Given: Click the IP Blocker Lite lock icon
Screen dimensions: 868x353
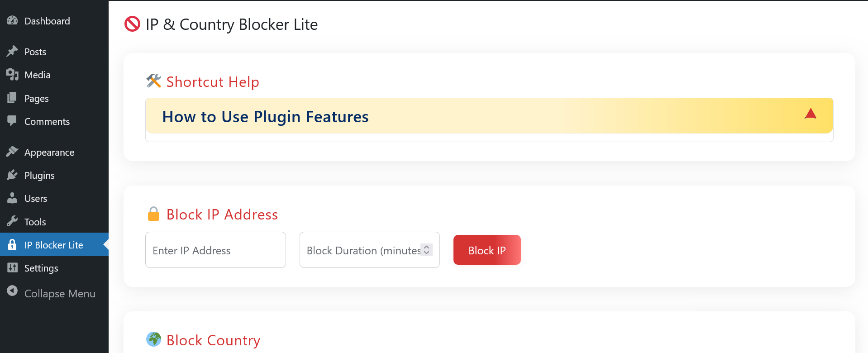Looking at the screenshot, I should point(12,245).
